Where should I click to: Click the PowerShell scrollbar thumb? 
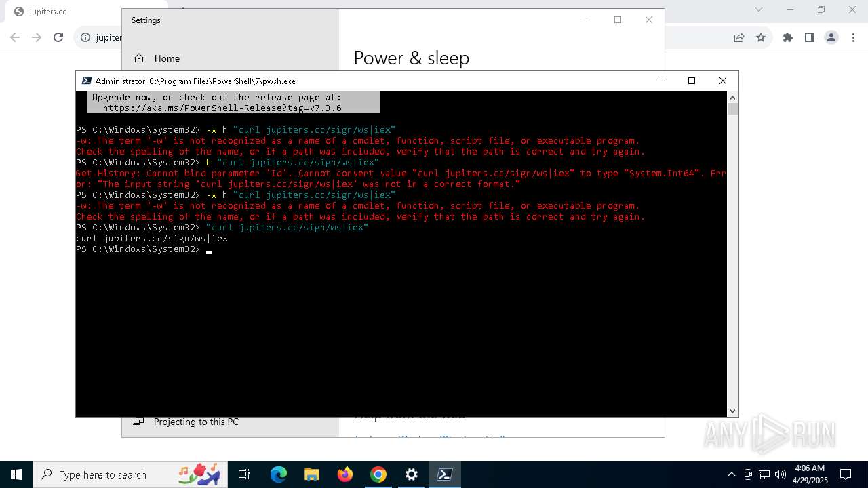point(732,109)
